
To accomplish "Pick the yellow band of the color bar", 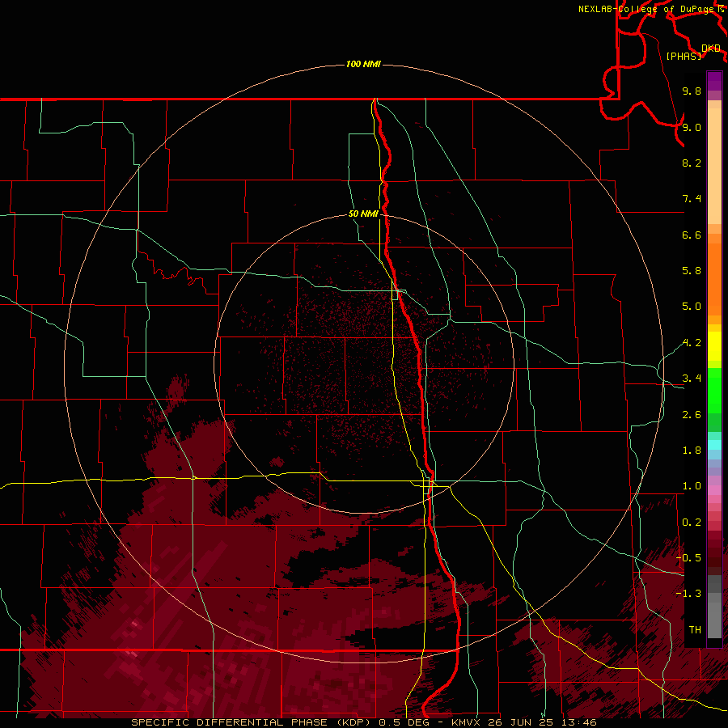I will 714,345.
